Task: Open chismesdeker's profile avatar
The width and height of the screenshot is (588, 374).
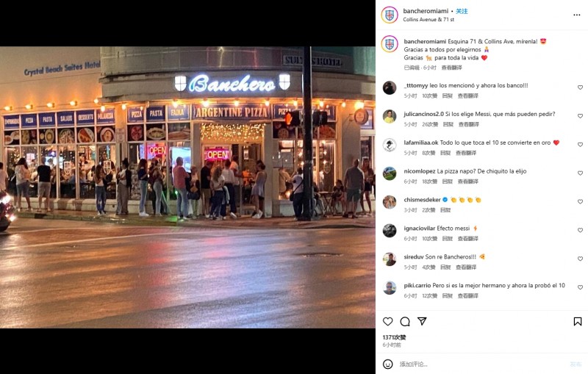Action: (x=390, y=202)
